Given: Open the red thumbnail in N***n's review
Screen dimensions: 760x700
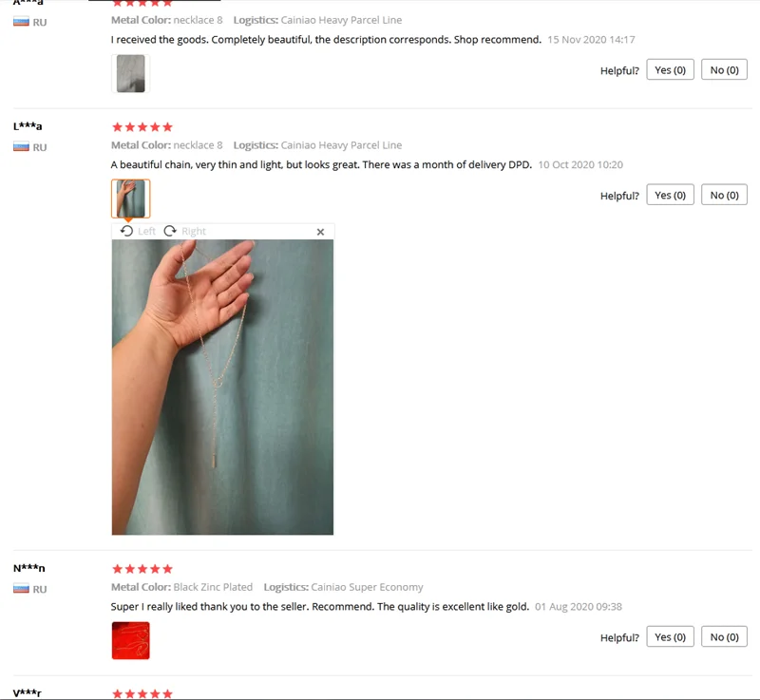Looking at the screenshot, I should click(x=131, y=640).
